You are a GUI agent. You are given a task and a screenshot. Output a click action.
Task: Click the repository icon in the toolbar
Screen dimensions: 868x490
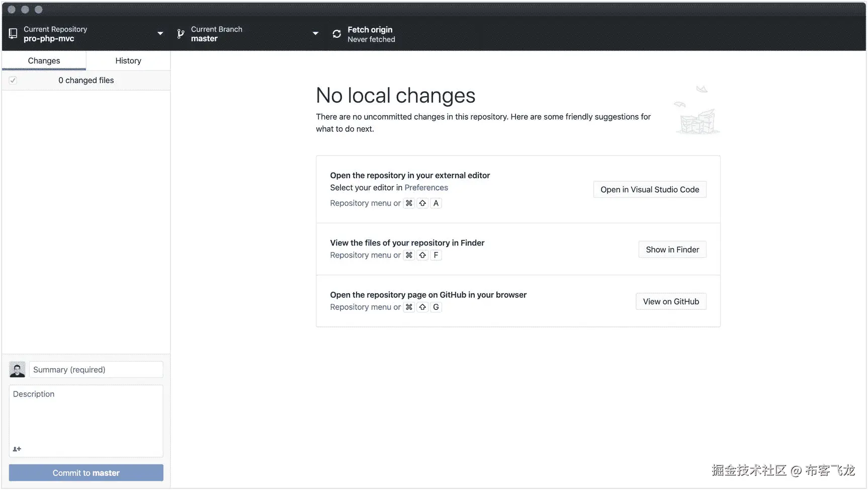click(x=13, y=34)
